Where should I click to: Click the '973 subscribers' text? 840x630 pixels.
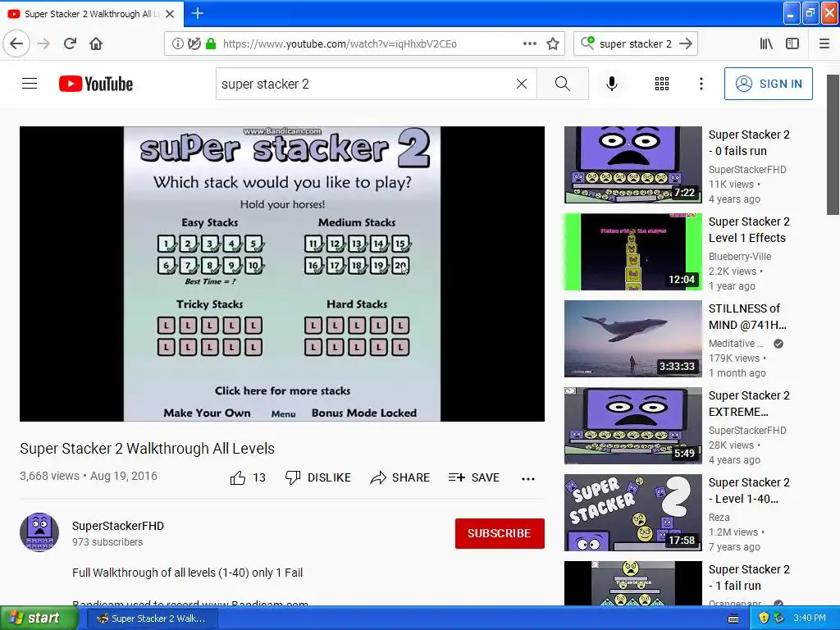tap(107, 542)
